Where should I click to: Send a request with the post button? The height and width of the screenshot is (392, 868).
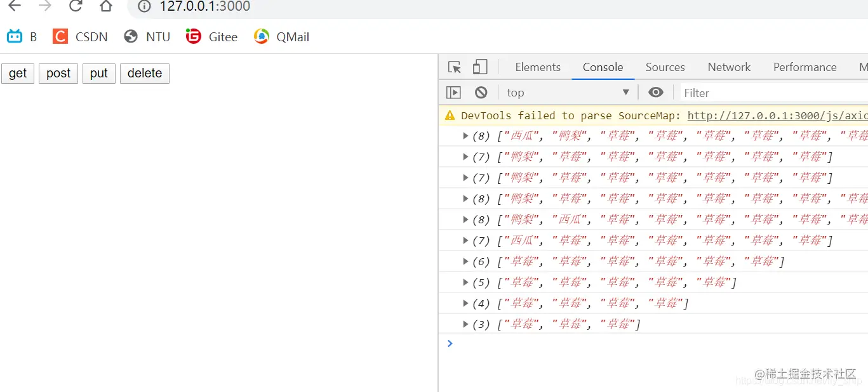pyautogui.click(x=58, y=74)
